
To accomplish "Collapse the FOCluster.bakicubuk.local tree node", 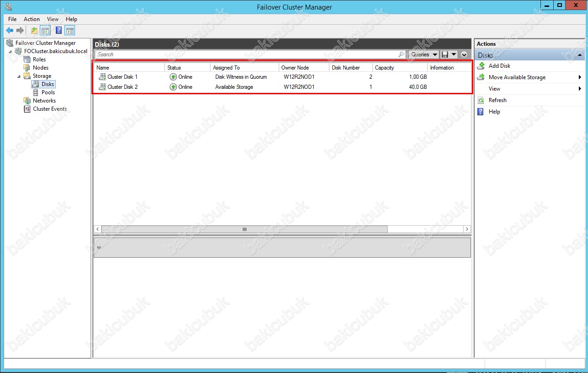I will (11, 52).
